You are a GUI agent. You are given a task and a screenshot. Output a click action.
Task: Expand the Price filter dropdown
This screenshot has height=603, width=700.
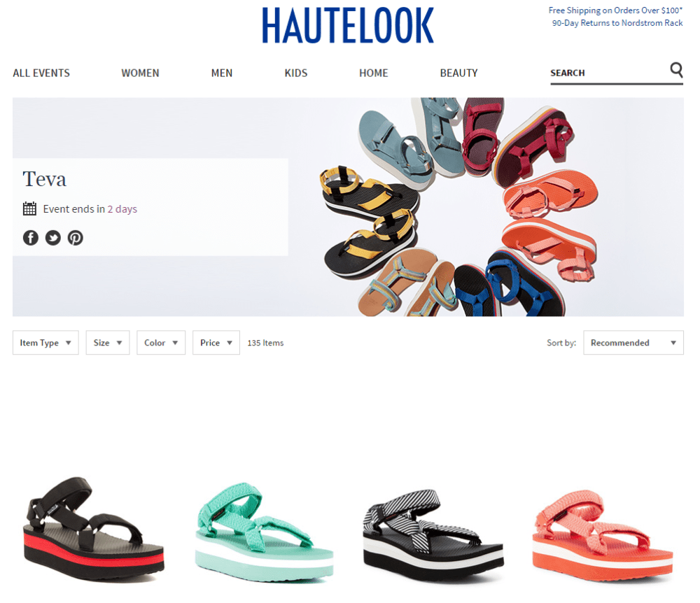tap(216, 343)
